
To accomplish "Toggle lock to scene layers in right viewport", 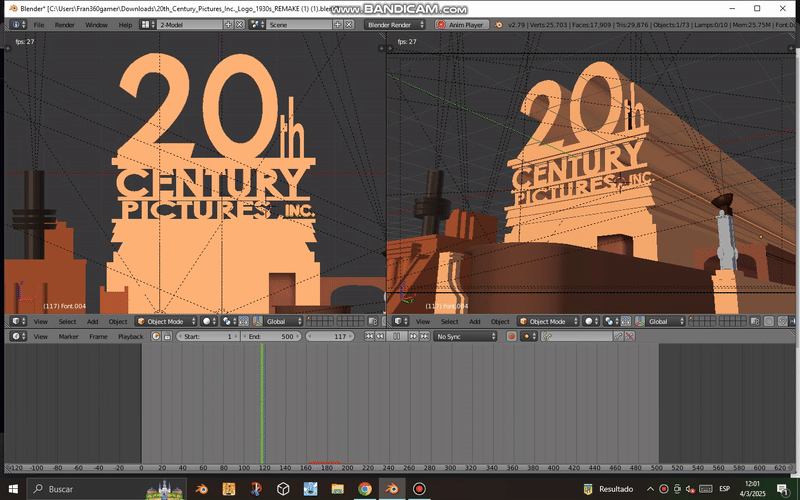I will tap(755, 321).
